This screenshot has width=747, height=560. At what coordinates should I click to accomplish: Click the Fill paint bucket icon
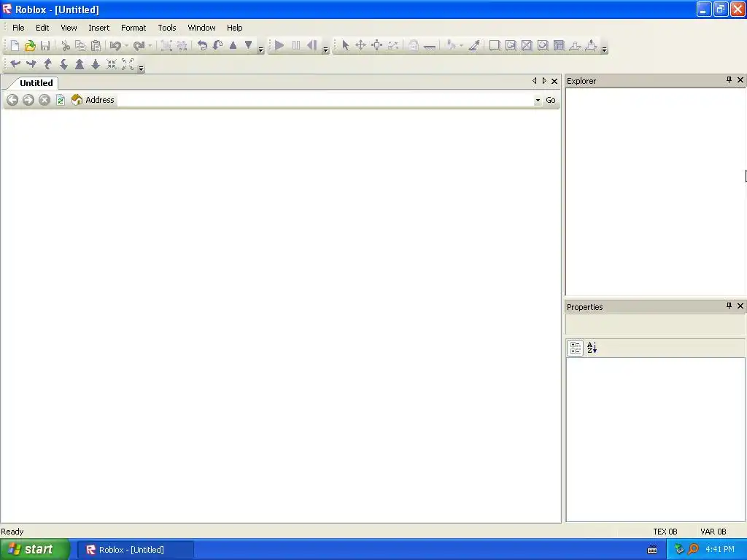click(451, 46)
